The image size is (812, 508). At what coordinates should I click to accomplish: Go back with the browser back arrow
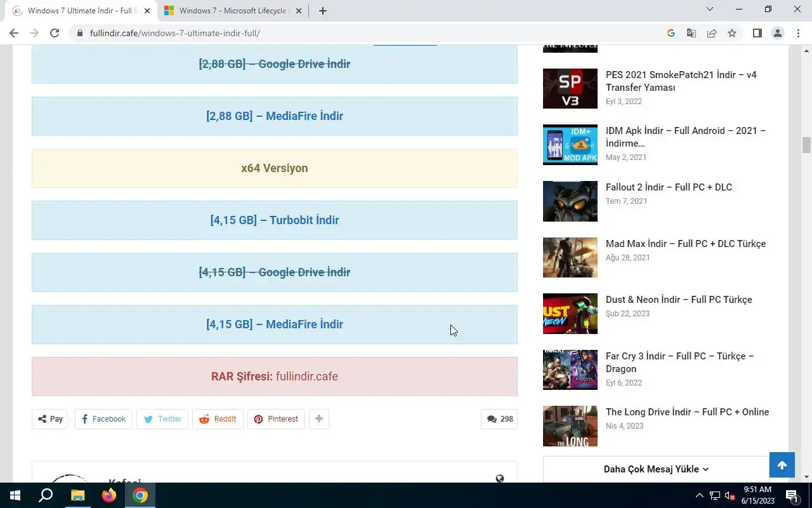(14, 33)
